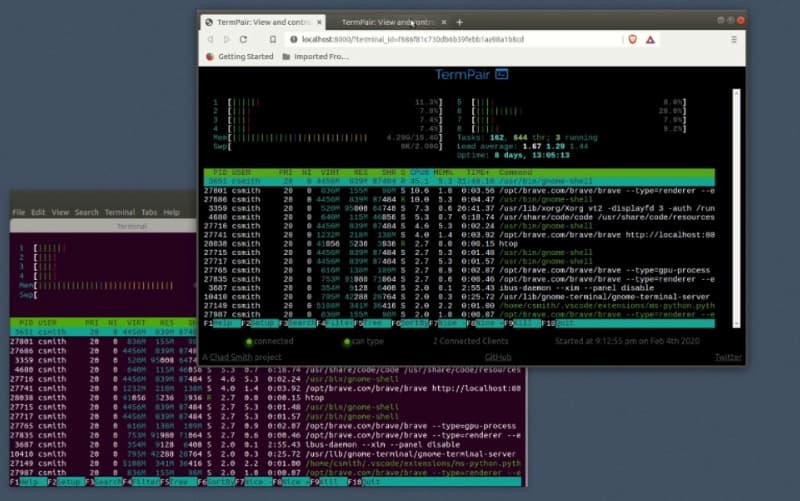
Task: Open the Getting Started bookmark
Action: point(240,57)
